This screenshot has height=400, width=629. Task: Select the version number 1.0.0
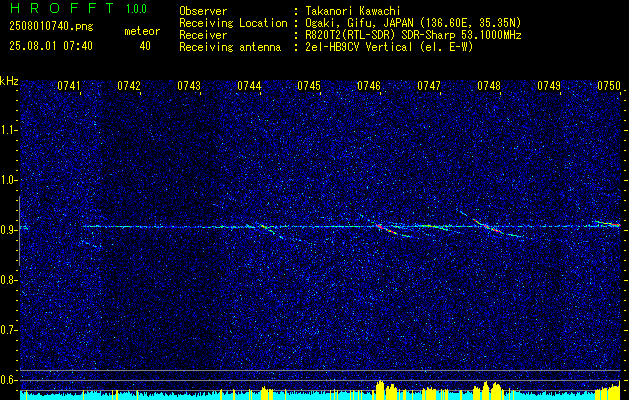[136, 9]
